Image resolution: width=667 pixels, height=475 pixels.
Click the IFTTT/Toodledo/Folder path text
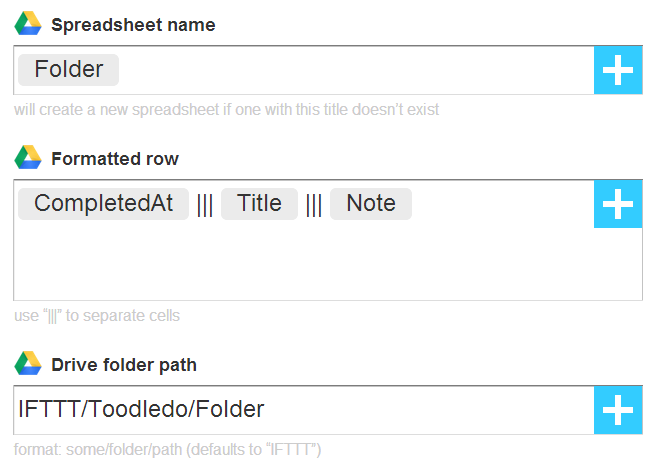click(141, 409)
